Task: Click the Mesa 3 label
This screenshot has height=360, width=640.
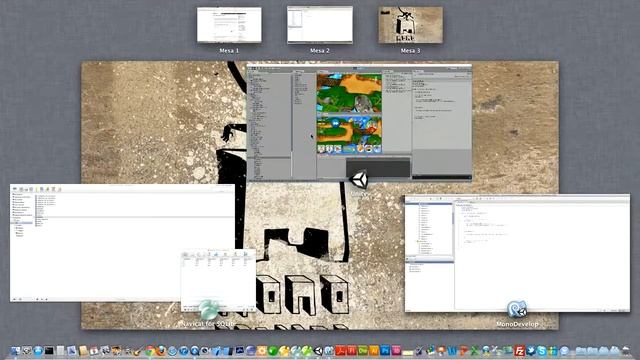Action: tap(410, 51)
